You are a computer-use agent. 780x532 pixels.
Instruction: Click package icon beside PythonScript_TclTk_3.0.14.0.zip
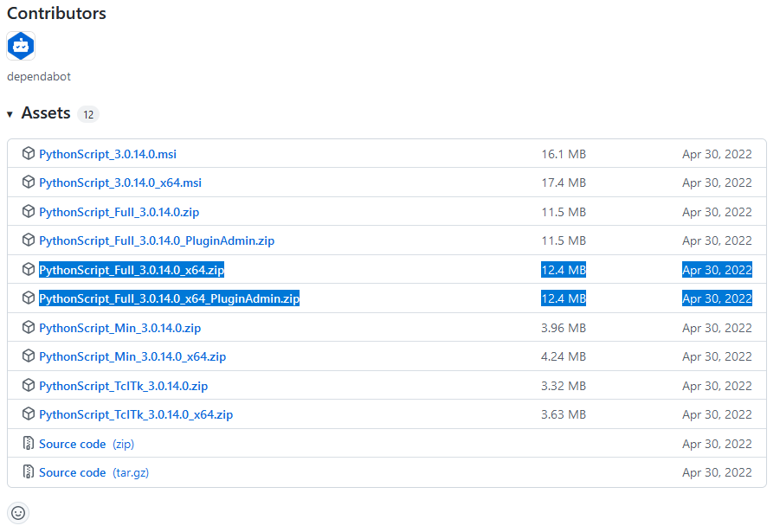click(x=29, y=385)
